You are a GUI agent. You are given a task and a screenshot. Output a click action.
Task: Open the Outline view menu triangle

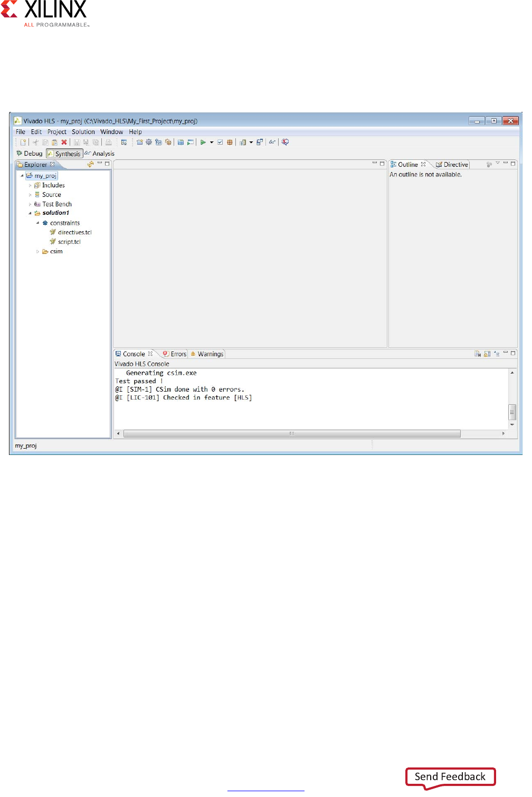coord(497,163)
